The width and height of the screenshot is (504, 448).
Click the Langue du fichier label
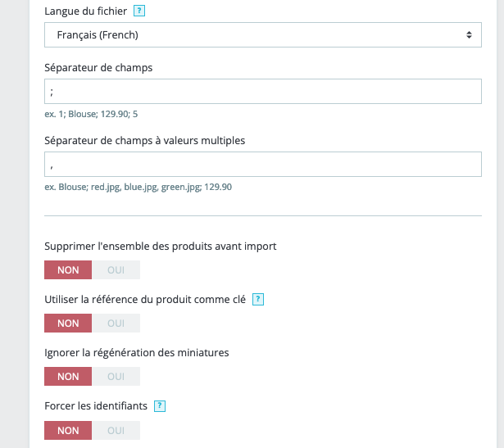point(85,11)
